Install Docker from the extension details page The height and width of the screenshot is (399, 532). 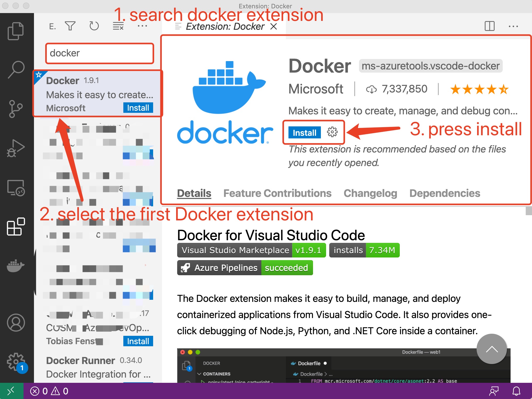304,132
